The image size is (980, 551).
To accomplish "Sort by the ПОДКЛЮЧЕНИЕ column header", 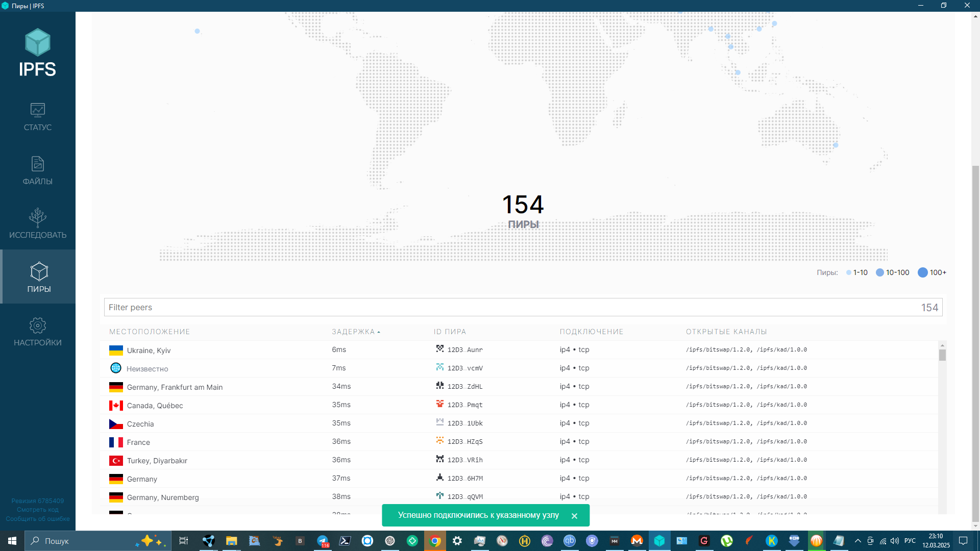I will 592,332.
